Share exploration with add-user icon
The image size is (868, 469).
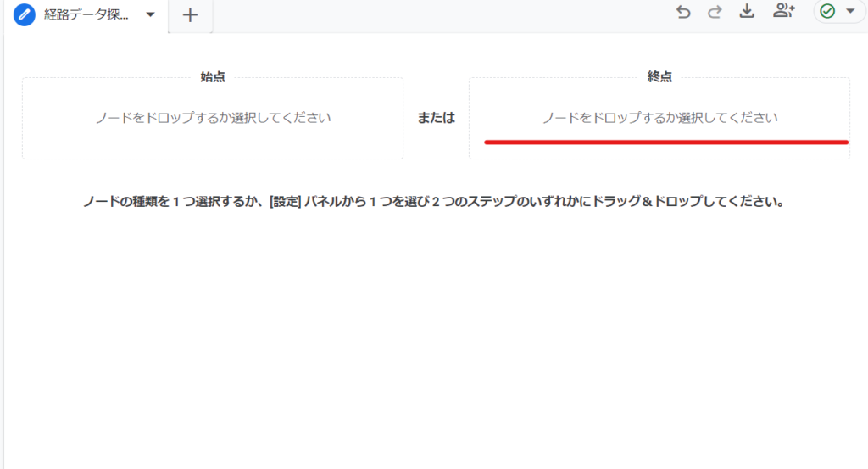pos(784,10)
